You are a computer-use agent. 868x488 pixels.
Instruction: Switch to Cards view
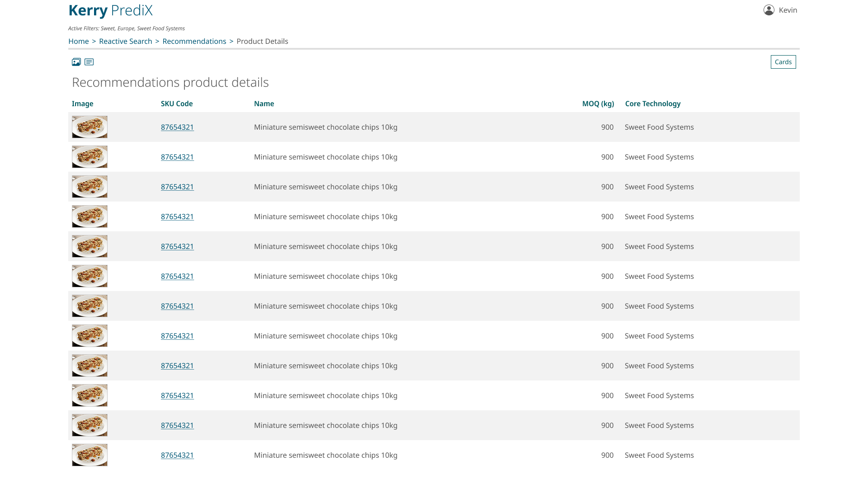783,62
